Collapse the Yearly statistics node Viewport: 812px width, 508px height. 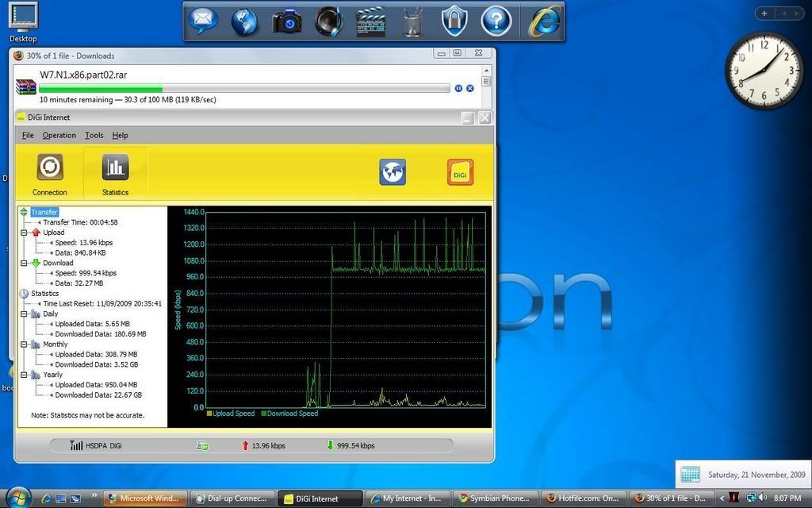click(24, 375)
